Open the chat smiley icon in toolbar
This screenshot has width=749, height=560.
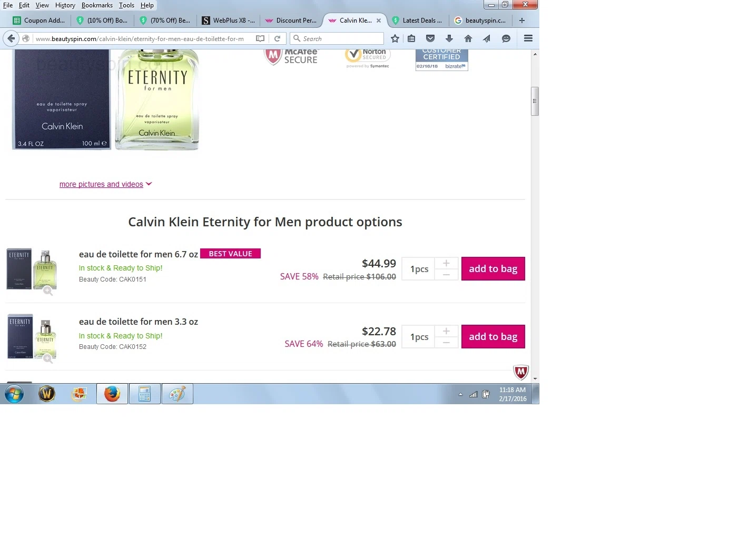click(x=506, y=38)
